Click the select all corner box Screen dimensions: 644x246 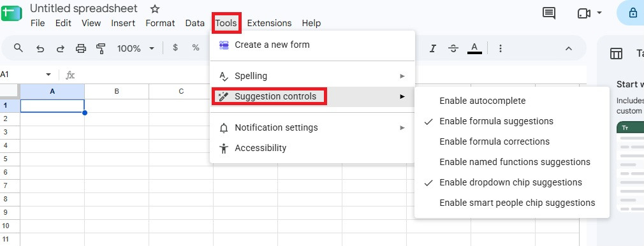10,91
